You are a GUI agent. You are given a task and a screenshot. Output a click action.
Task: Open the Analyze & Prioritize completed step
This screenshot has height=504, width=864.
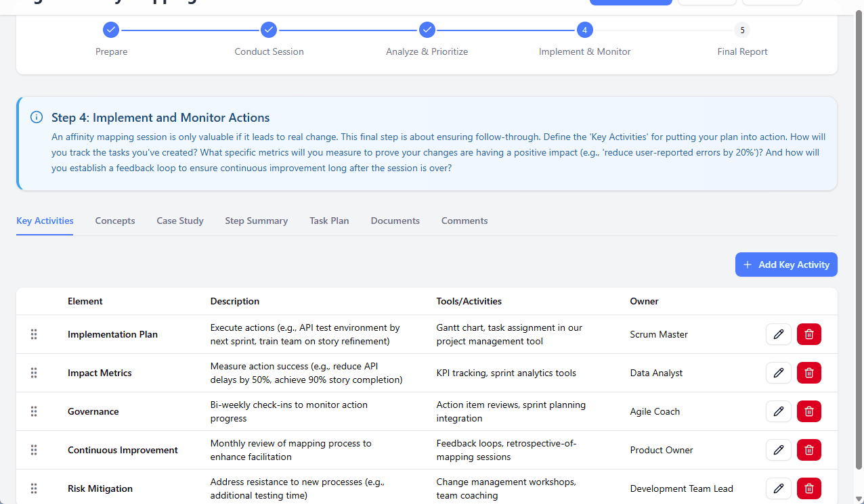point(427,30)
